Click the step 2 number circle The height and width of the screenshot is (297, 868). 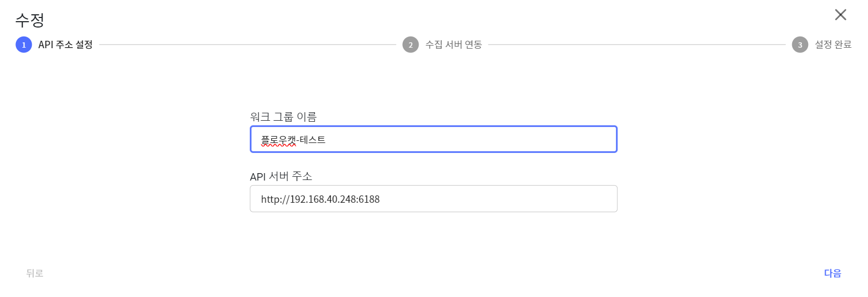[x=411, y=45]
